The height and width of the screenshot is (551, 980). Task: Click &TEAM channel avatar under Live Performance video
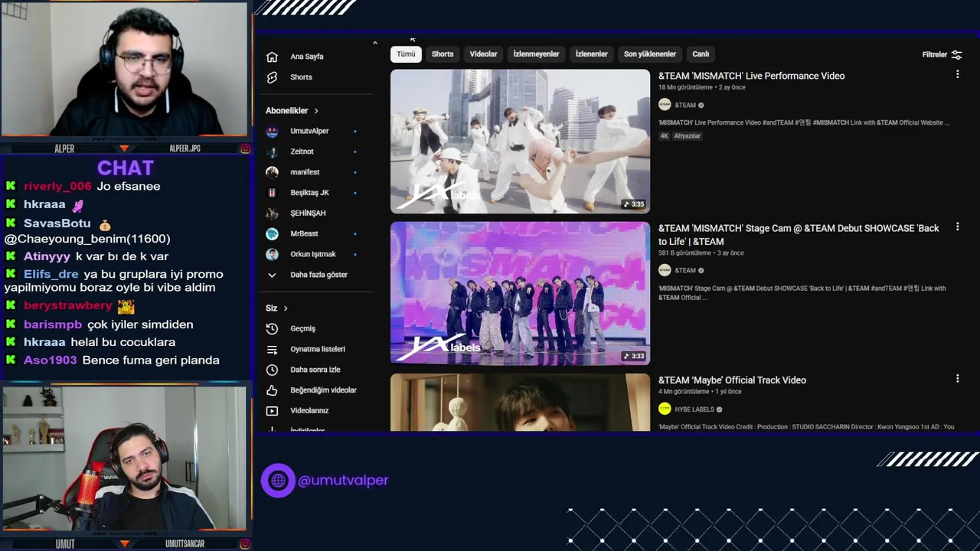click(x=665, y=105)
